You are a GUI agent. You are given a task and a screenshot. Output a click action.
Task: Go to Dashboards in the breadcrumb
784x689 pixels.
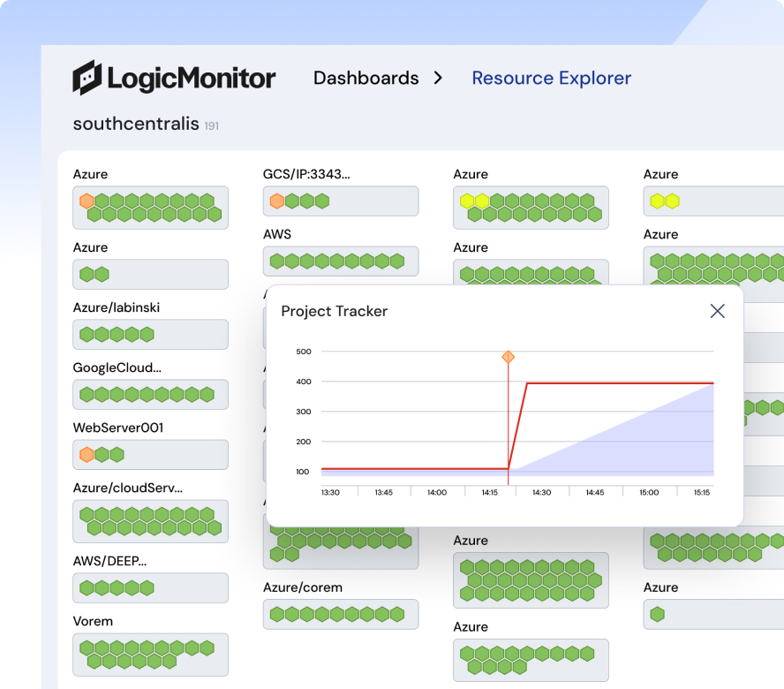[366, 78]
